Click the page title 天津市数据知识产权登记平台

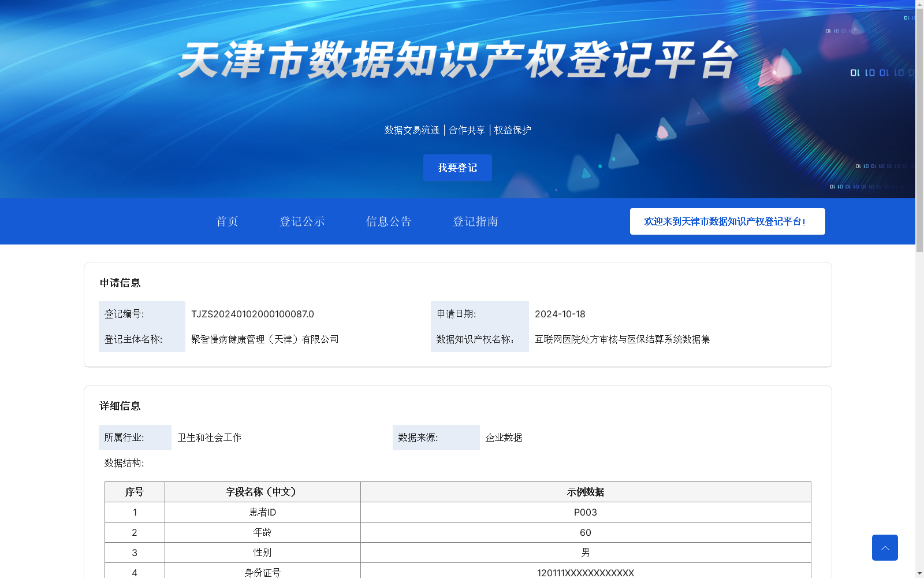[x=458, y=60]
